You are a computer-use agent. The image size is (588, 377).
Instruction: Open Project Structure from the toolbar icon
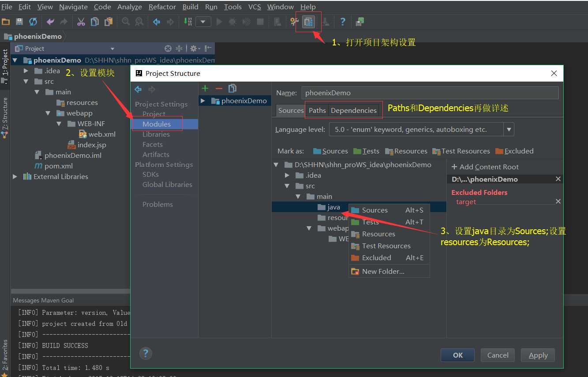(308, 22)
